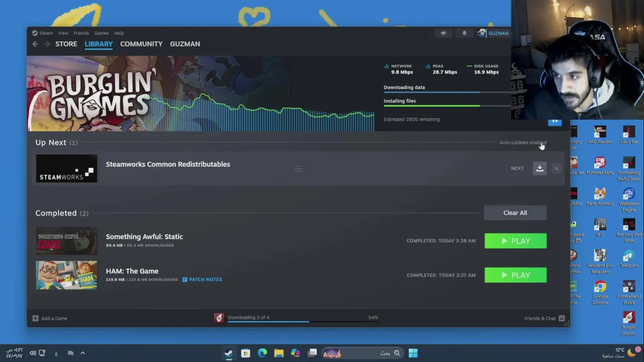Open the Games menu
The image size is (644, 362).
pyautogui.click(x=101, y=33)
